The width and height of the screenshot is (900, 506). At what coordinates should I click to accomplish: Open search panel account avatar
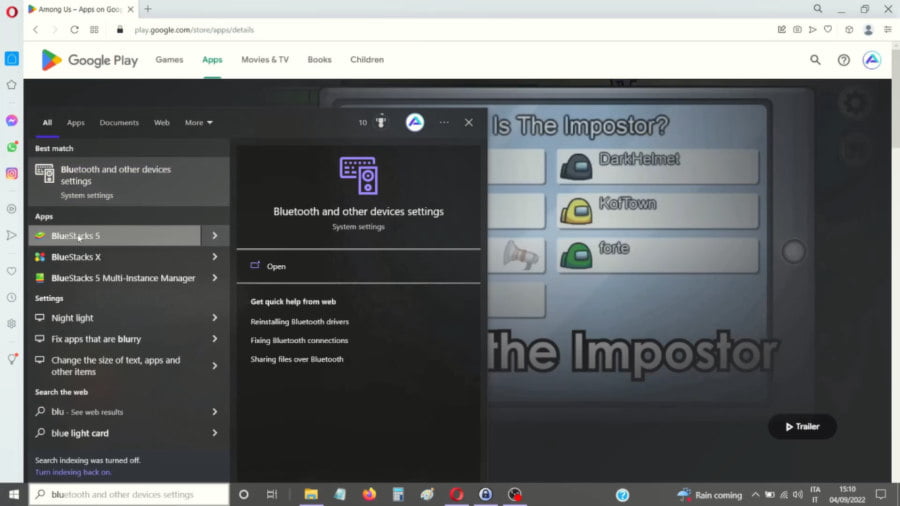[415, 122]
